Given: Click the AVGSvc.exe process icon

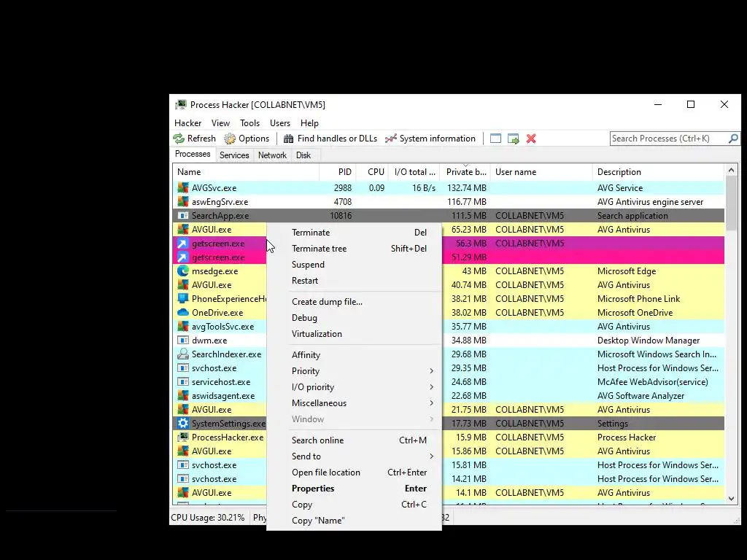Looking at the screenshot, I should pyautogui.click(x=183, y=187).
